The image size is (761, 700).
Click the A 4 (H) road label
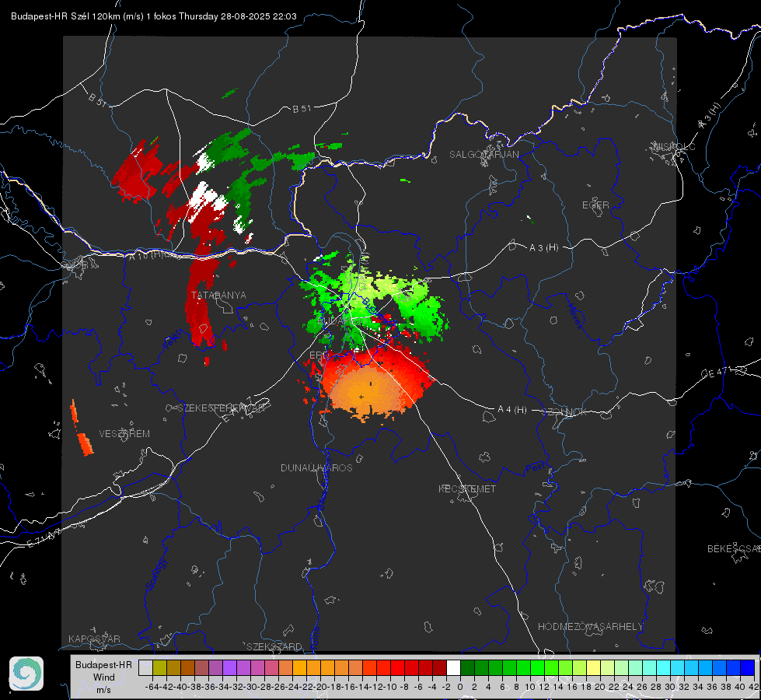pyautogui.click(x=512, y=410)
